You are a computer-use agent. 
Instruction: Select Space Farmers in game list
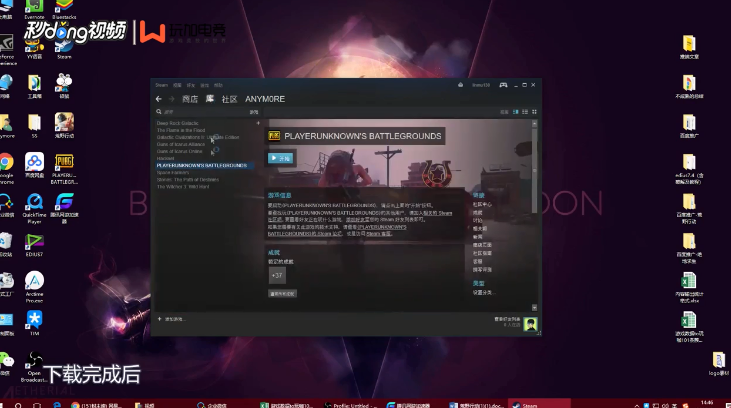[x=173, y=173]
